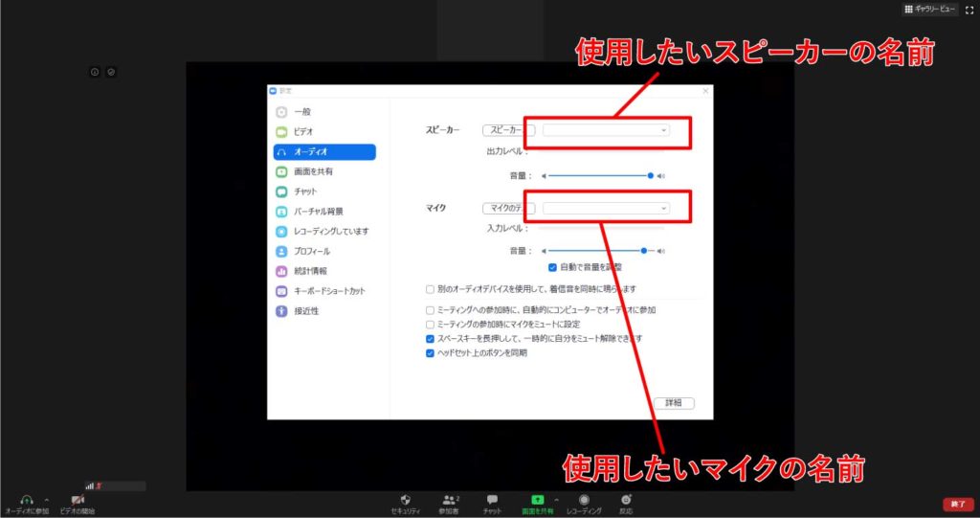Open the Chat bubble toolbar icon
Screen dimensions: 980x518
coord(492,500)
